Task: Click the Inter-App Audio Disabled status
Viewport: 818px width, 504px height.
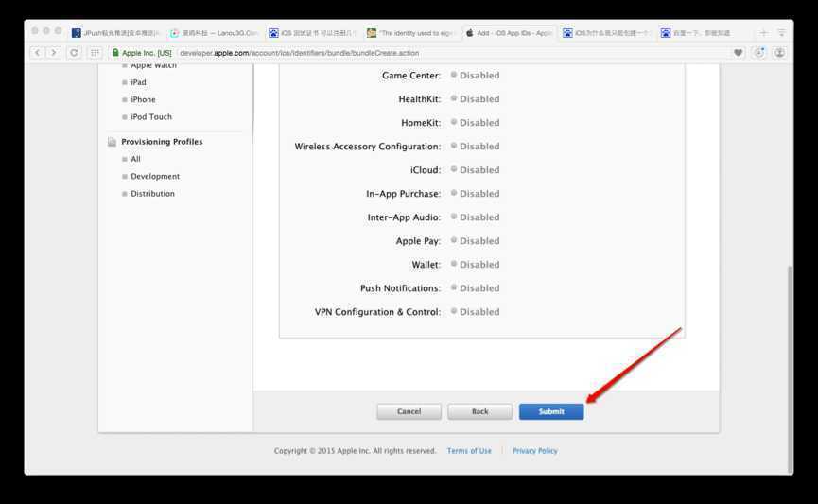Action: [476, 217]
